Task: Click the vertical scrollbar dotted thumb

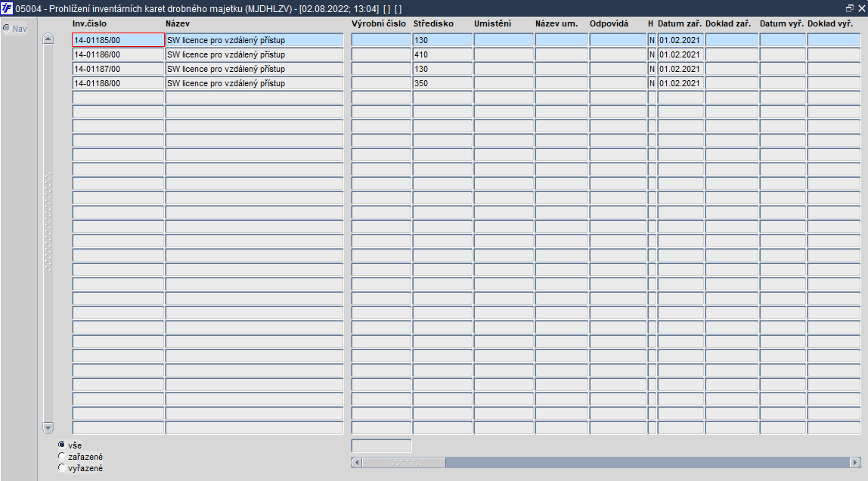Action: coord(48,222)
